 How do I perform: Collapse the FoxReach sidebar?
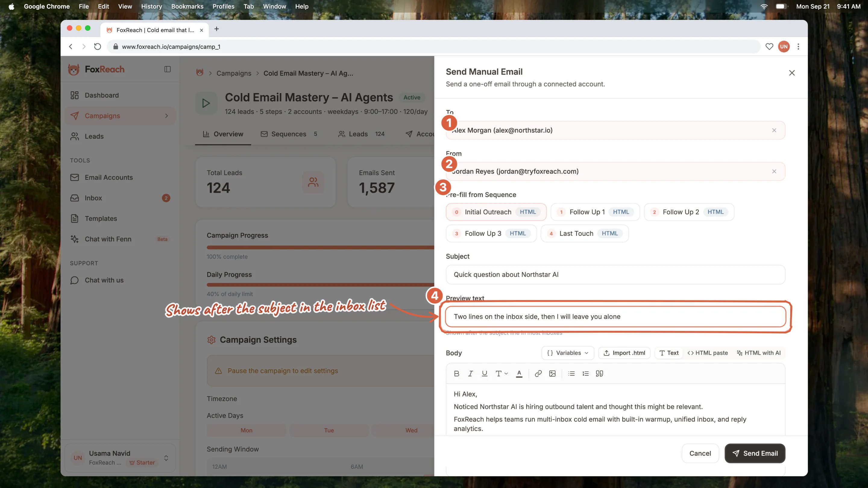click(168, 69)
